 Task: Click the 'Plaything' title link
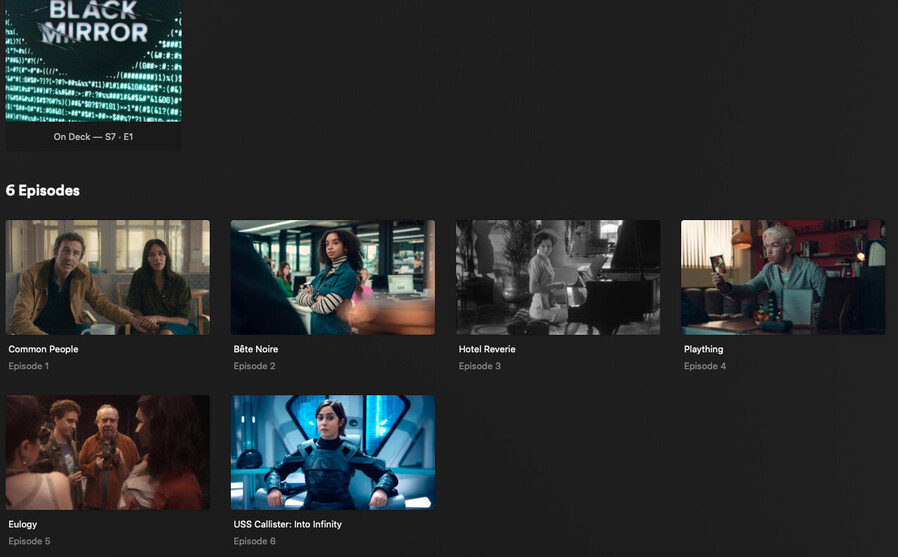tap(704, 349)
